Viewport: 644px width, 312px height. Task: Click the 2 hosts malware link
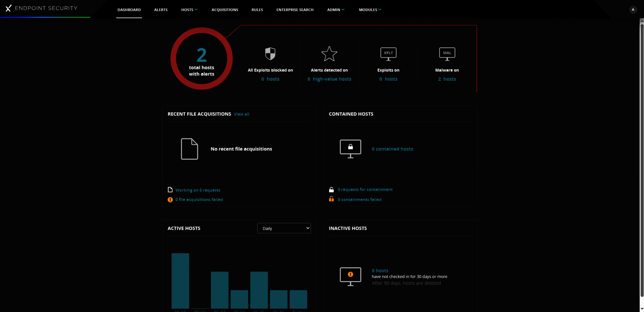coord(447,79)
